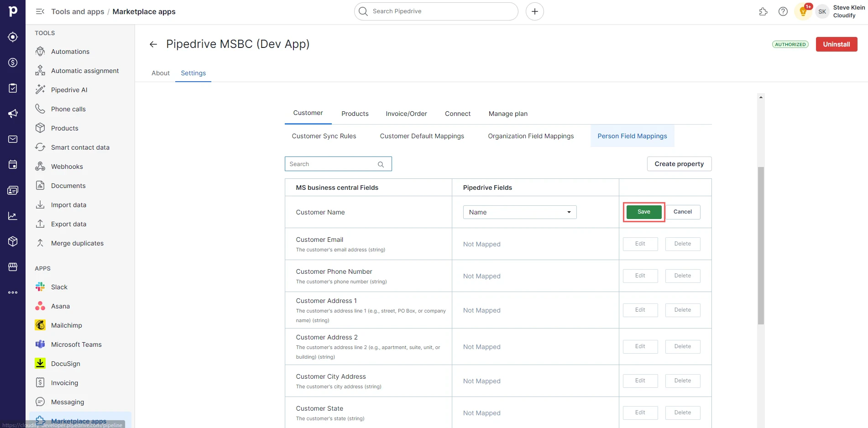Cancel the Customer Name mapping edit

683,212
